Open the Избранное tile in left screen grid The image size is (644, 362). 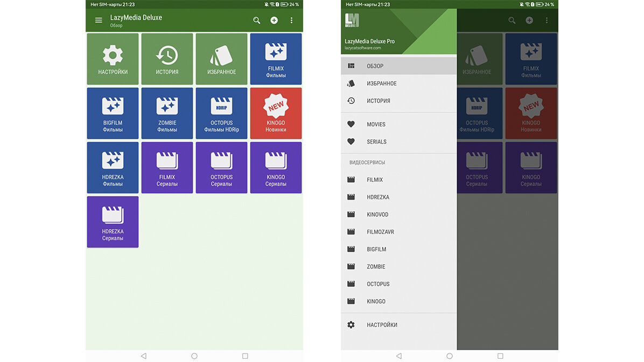[221, 59]
